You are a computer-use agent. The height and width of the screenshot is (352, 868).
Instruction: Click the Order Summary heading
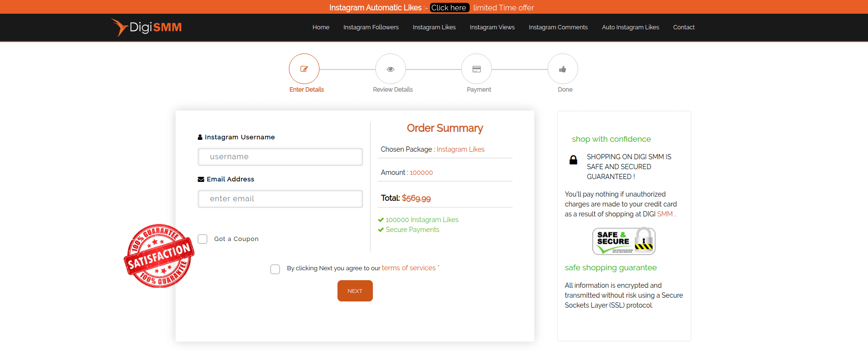[445, 128]
